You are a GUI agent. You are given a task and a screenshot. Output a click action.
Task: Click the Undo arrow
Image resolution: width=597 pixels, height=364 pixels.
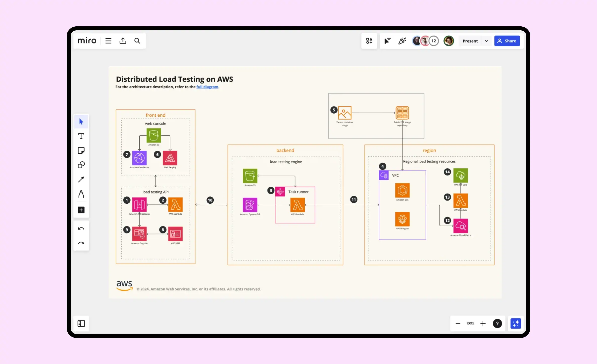coord(81,228)
